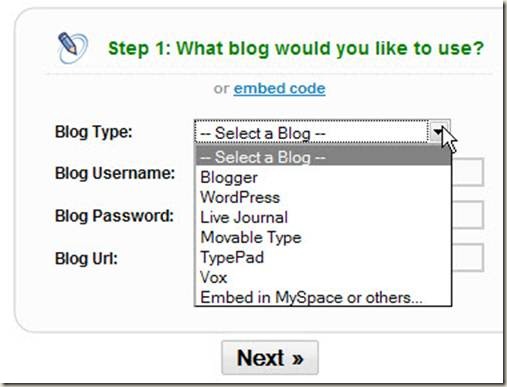
Task: Click the Blog Type label
Action: [94, 132]
